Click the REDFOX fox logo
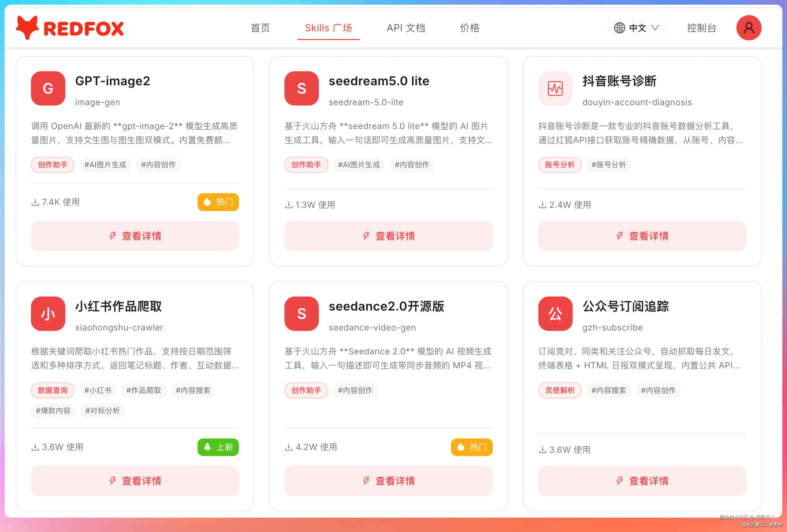The height and width of the screenshot is (532, 787). click(x=70, y=28)
